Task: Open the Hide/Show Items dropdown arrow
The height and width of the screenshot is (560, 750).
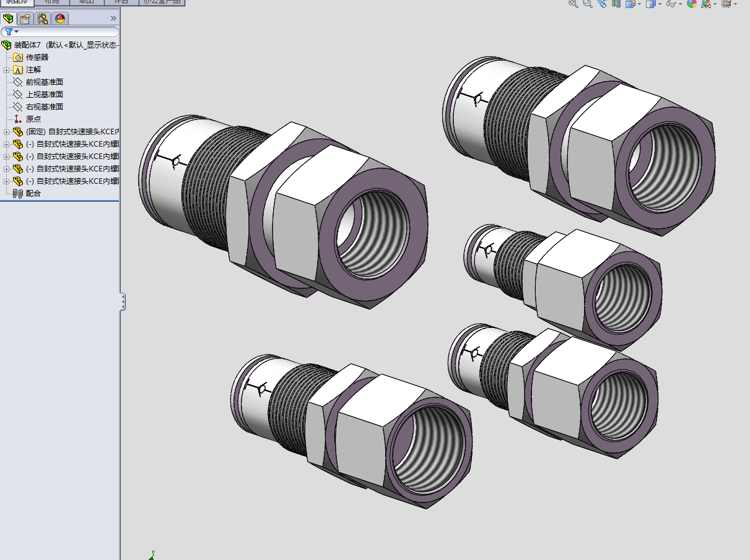Action: click(680, 4)
